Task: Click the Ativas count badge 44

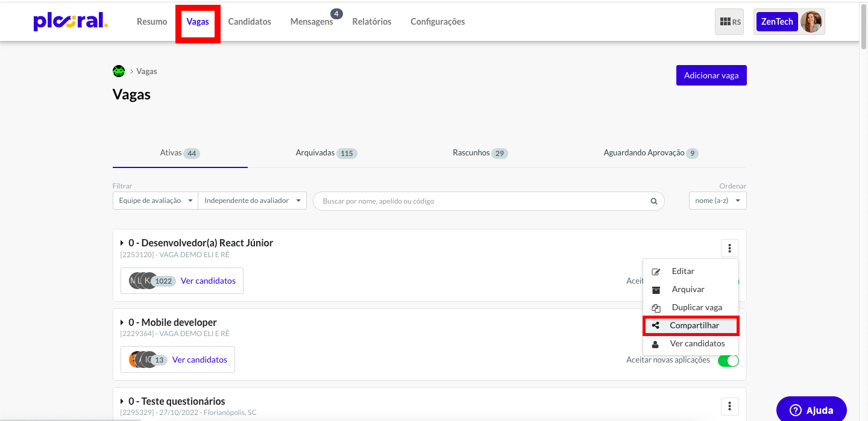Action: (192, 154)
